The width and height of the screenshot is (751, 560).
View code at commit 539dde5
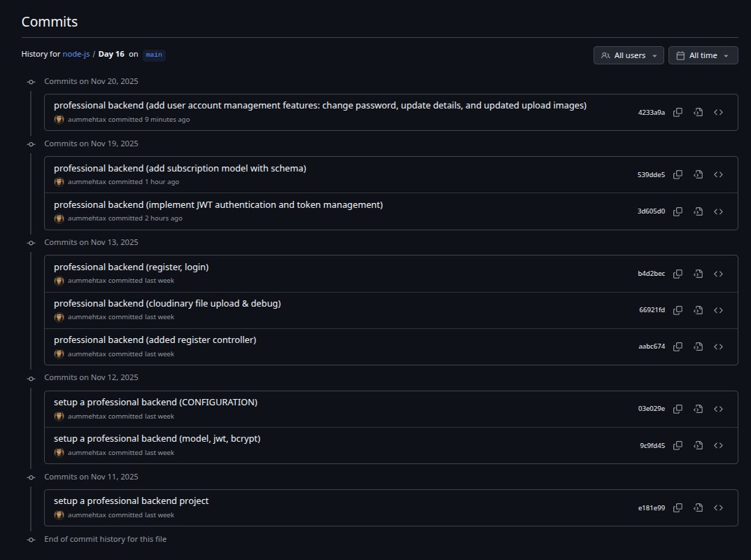point(699,174)
